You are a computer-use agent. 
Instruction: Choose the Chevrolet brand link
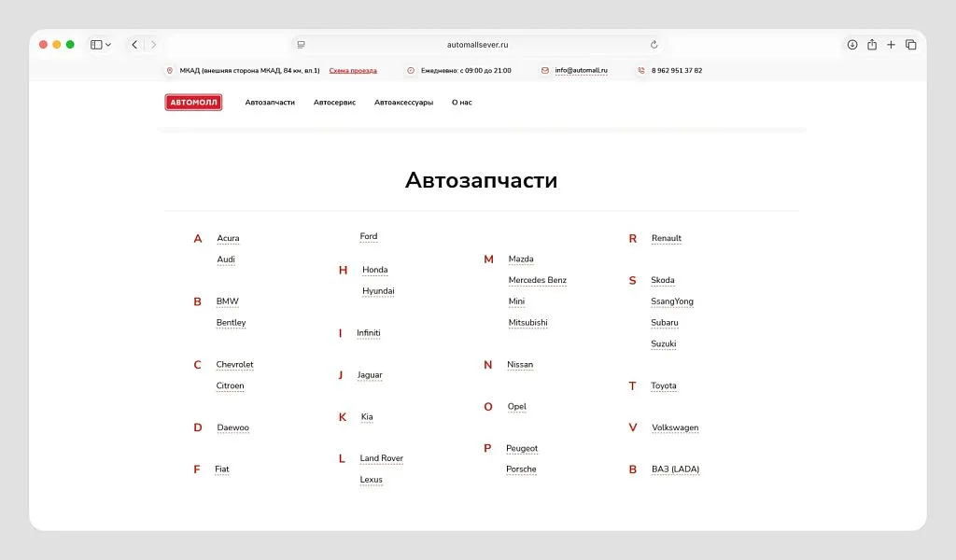[234, 364]
